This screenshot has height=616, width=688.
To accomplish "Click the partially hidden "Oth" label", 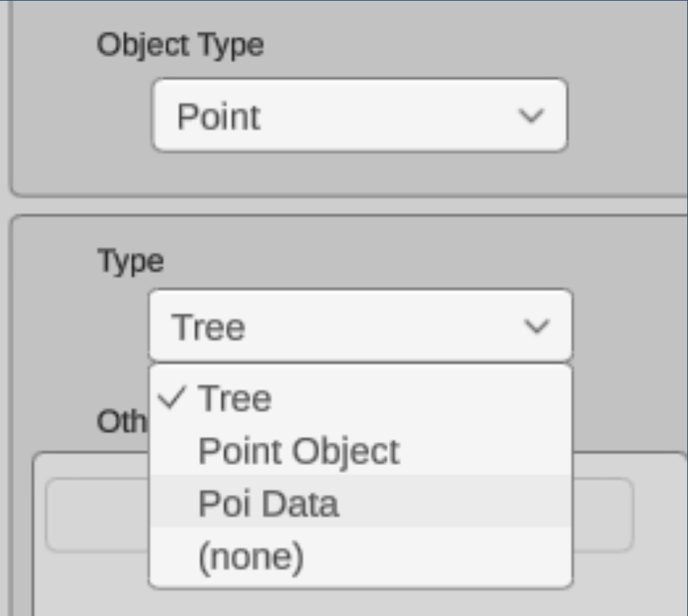I will click(x=121, y=423).
